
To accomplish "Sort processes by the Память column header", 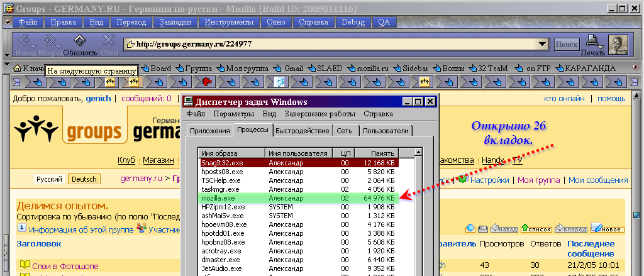I will pyautogui.click(x=377, y=153).
